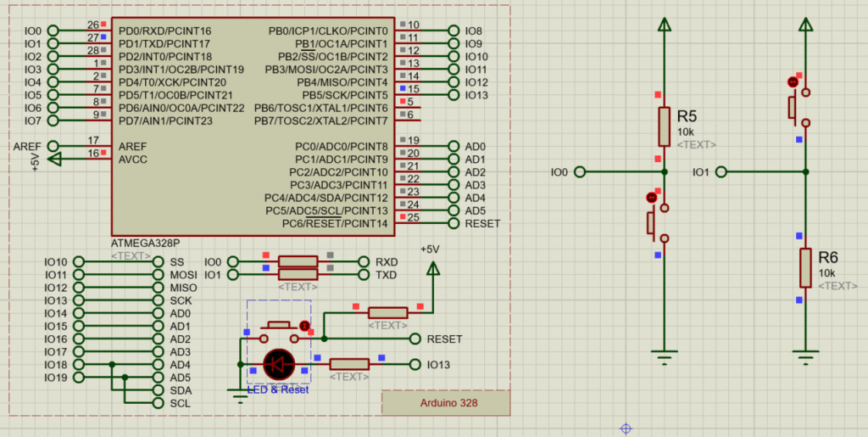The width and height of the screenshot is (868, 437).
Task: Click the RXD terminal
Action: tap(364, 261)
